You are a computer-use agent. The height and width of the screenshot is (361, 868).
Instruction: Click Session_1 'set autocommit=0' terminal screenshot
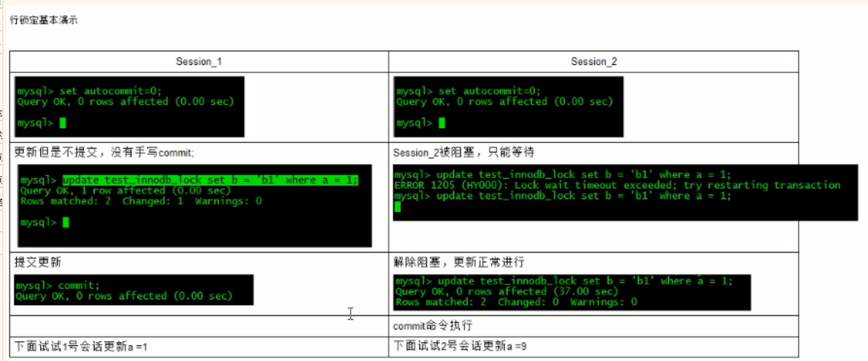pos(130,106)
